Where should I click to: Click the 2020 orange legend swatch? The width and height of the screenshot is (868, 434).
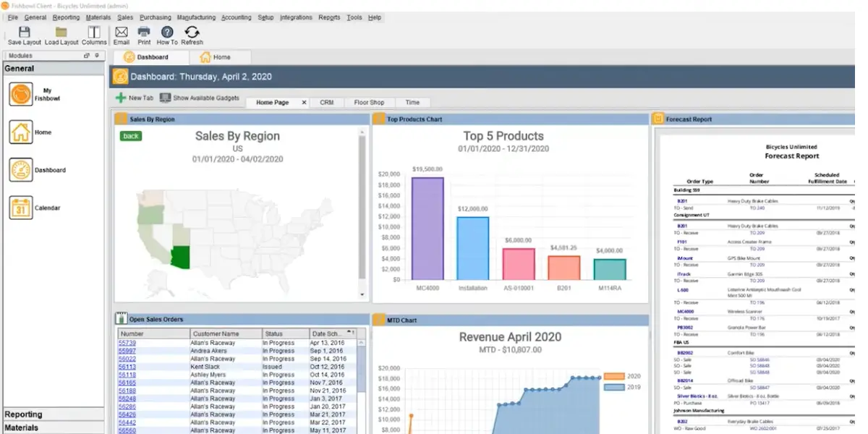613,376
